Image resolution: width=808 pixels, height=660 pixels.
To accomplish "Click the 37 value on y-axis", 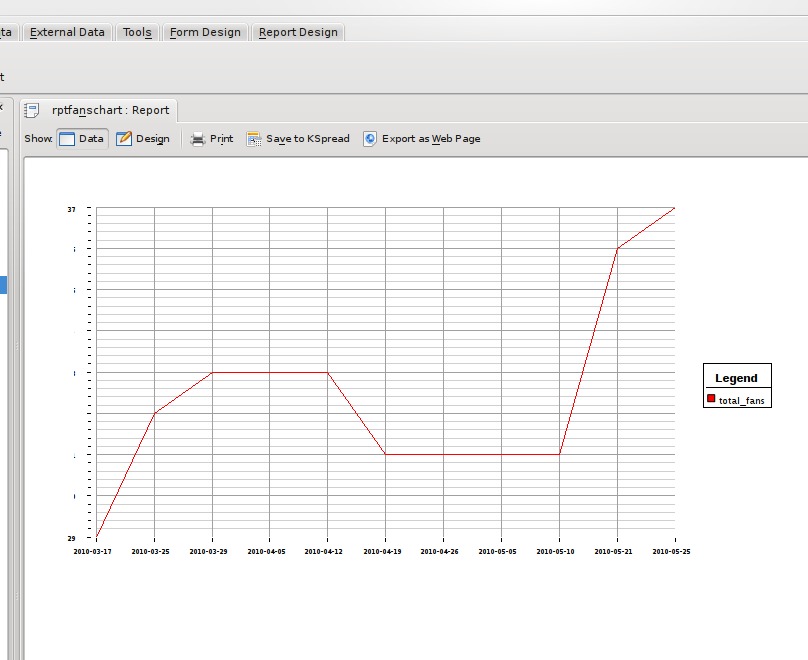I will [72, 209].
